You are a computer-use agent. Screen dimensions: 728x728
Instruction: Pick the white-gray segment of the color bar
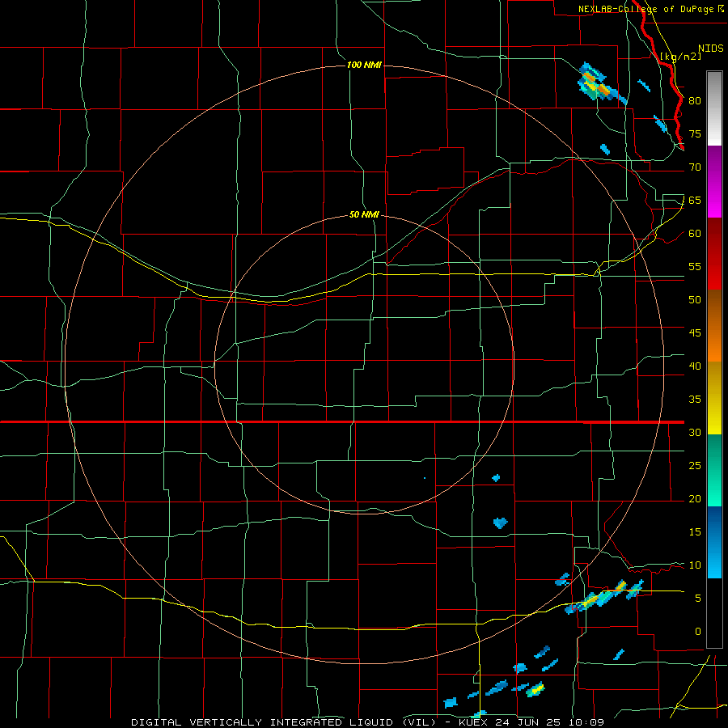pos(714,108)
